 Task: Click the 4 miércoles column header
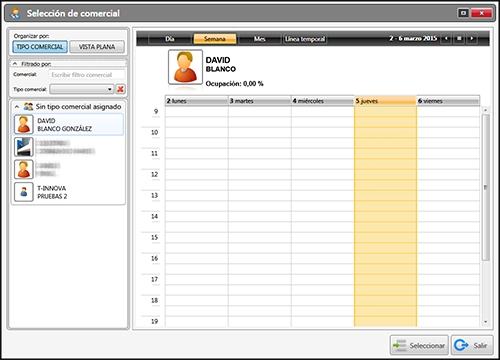[322, 101]
